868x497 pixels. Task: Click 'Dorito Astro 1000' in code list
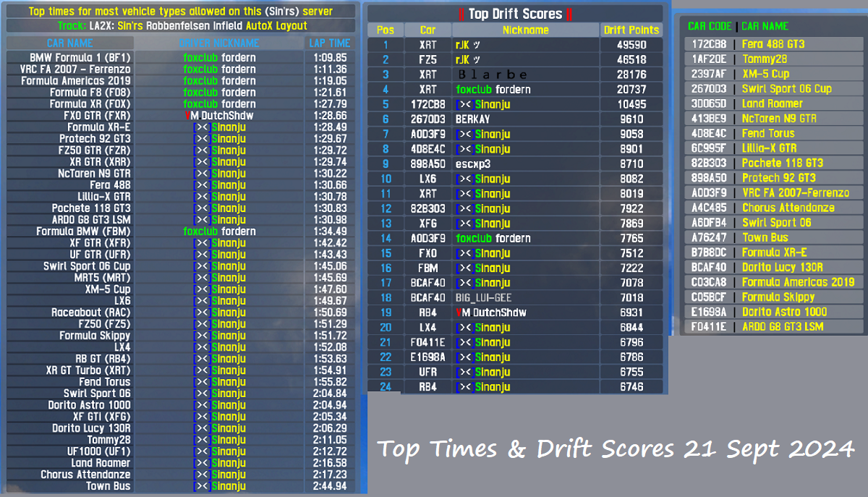pos(785,312)
